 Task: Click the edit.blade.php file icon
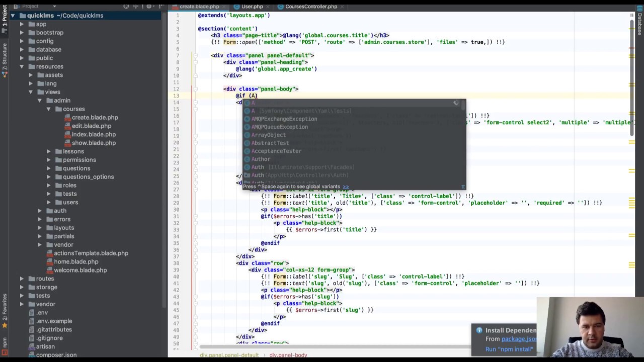pos(67,126)
